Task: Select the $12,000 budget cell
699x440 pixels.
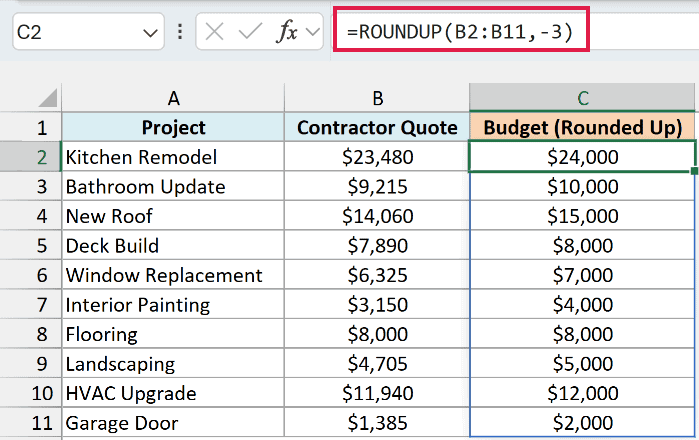Action: tap(582, 393)
